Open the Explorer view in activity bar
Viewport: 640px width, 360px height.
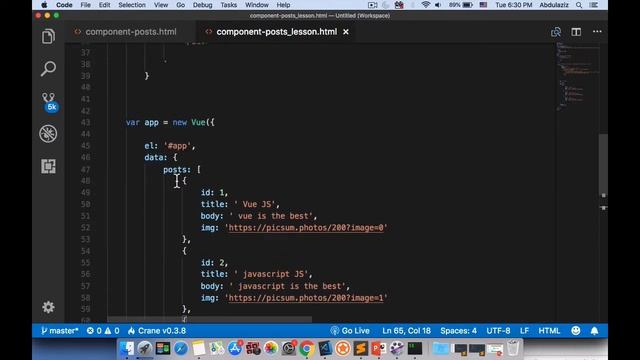[x=48, y=37]
